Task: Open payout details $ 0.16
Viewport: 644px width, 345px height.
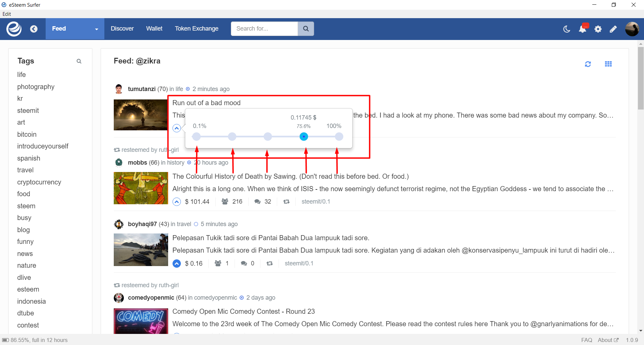Action: [x=194, y=263]
